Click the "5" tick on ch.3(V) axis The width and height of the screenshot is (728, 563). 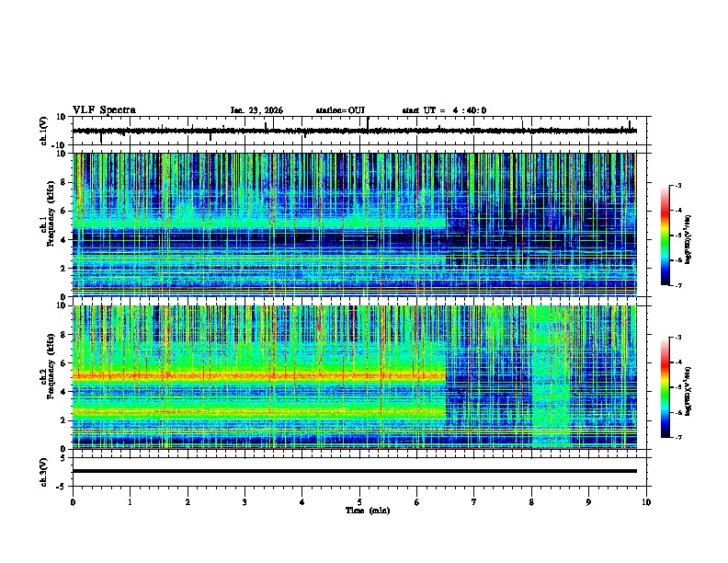64,458
